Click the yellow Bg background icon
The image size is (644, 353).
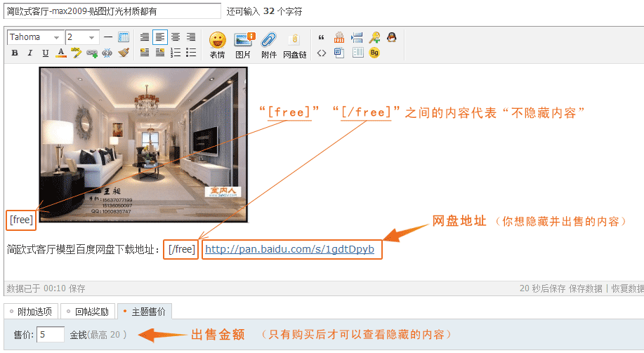374,53
